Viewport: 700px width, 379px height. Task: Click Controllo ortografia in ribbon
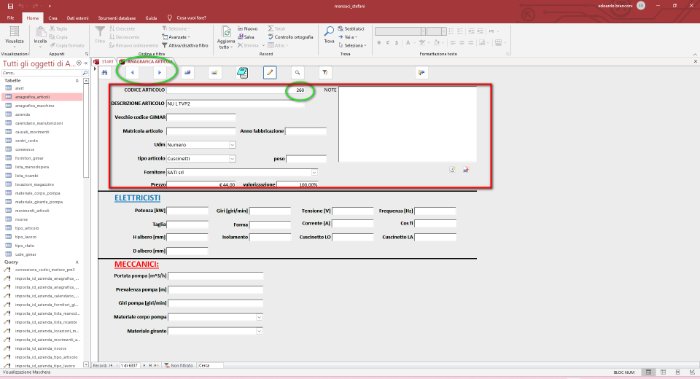(291, 37)
